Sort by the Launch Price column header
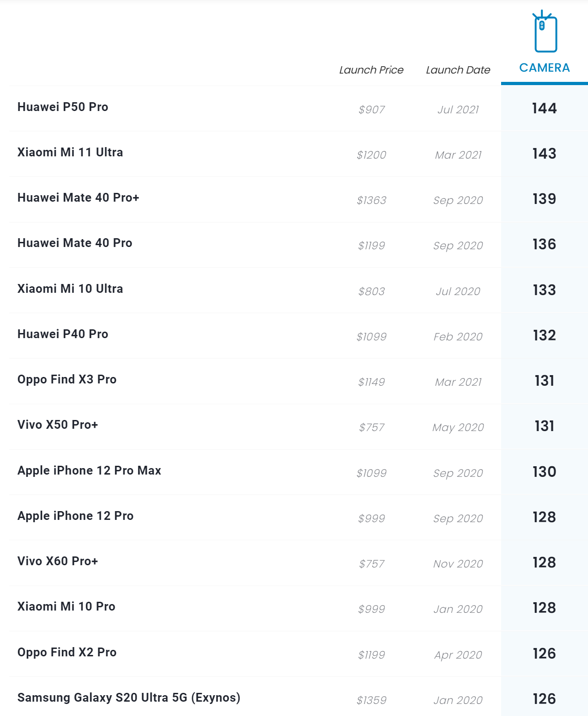This screenshot has width=588, height=716. point(371,70)
